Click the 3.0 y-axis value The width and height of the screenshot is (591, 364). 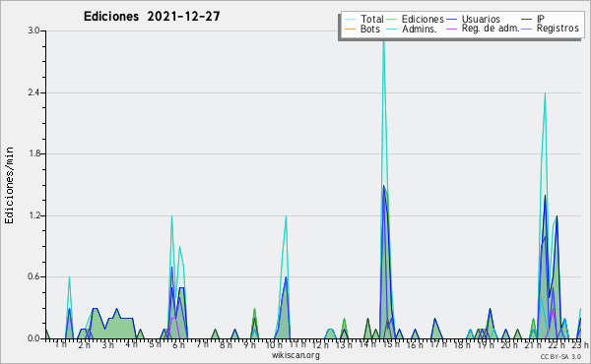pyautogui.click(x=33, y=30)
